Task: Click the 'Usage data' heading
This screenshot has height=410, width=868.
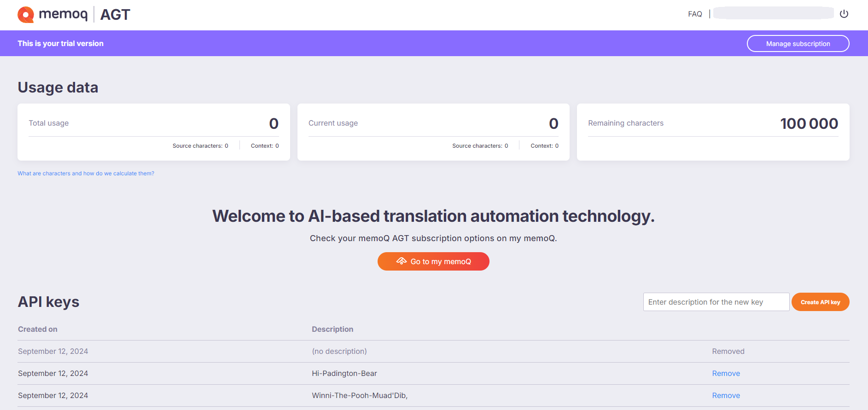Action: [58, 87]
